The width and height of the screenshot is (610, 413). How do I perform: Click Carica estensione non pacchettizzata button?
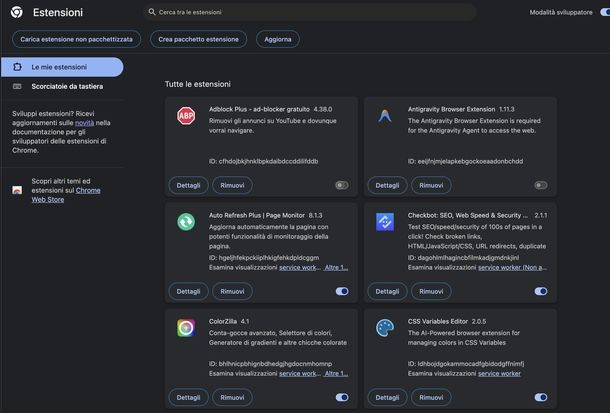pyautogui.click(x=76, y=39)
